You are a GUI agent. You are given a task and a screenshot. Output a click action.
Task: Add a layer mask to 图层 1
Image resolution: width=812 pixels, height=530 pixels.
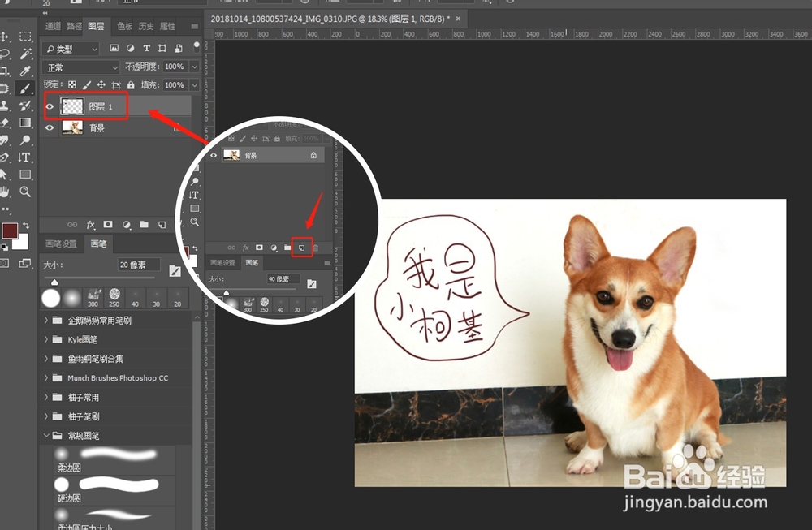point(108,224)
